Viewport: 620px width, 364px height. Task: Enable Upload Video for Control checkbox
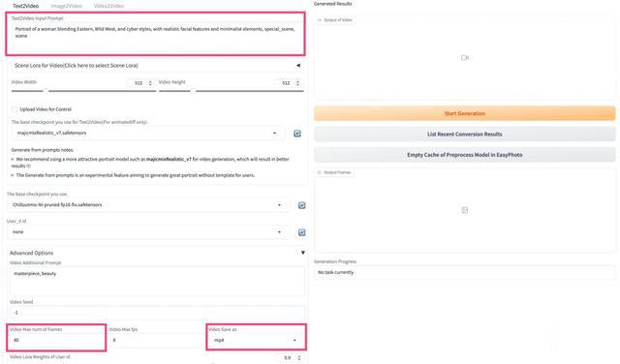(15, 109)
